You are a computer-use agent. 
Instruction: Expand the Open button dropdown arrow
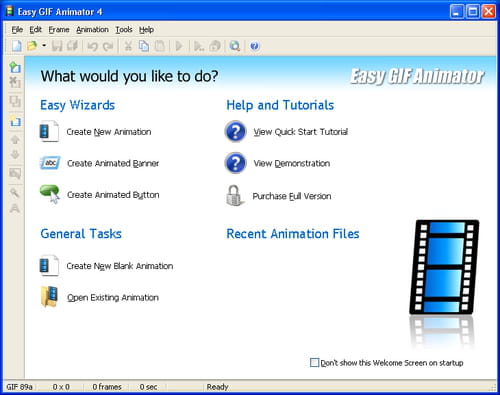point(44,45)
